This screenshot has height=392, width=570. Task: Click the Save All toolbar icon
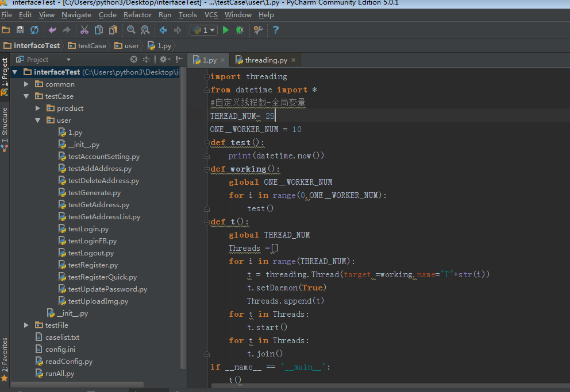(20, 30)
